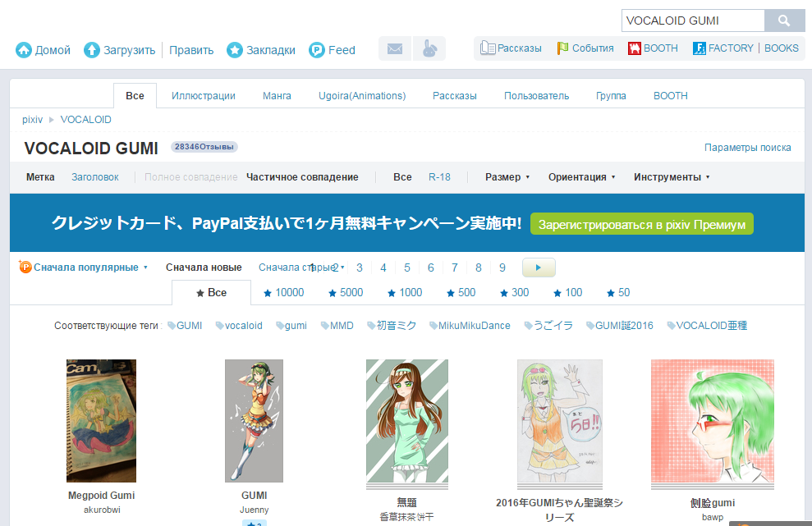Switch search target to Заголовок
This screenshot has height=526, width=812.
coord(95,177)
